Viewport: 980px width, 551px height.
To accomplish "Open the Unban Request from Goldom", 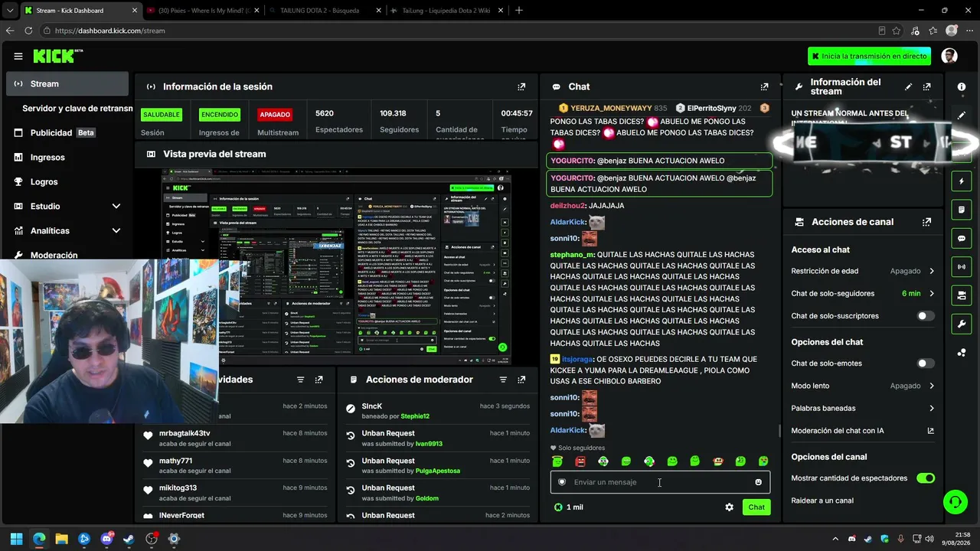I will [437, 493].
